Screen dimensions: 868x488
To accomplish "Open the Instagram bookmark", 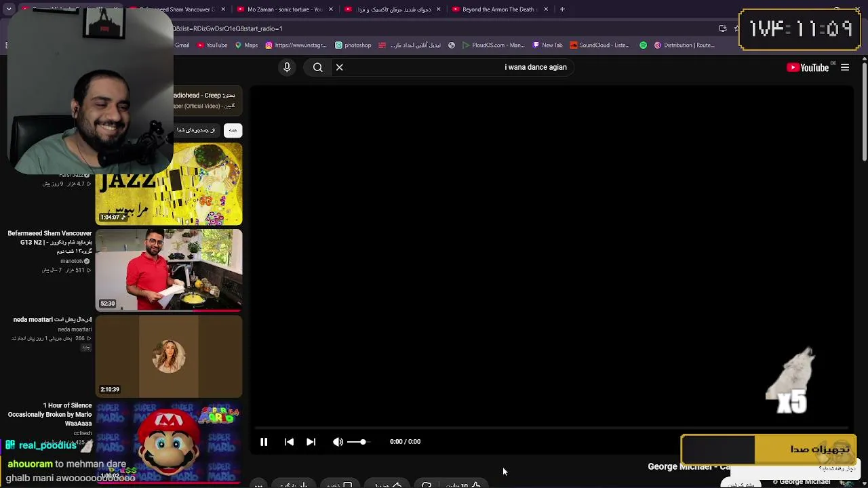I will 296,45.
